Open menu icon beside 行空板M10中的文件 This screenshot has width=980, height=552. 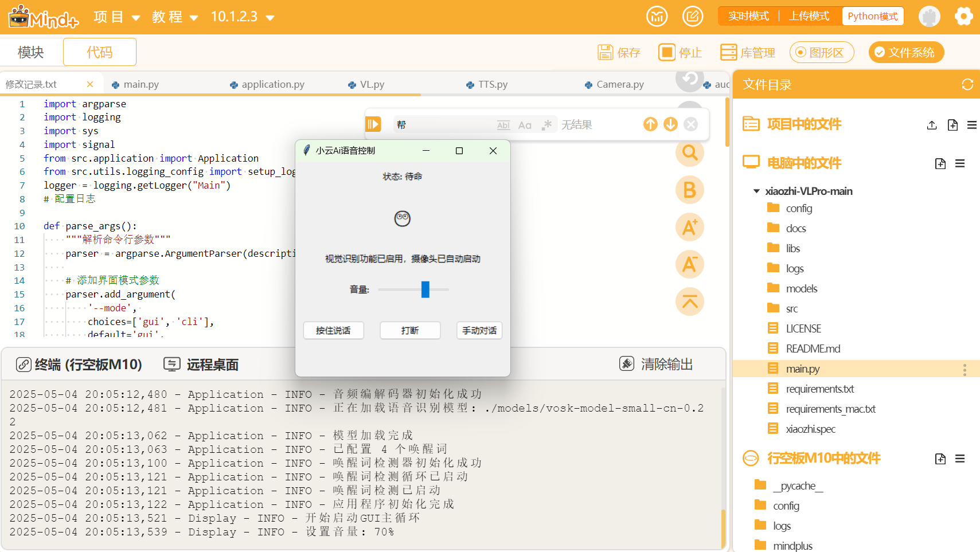click(960, 459)
